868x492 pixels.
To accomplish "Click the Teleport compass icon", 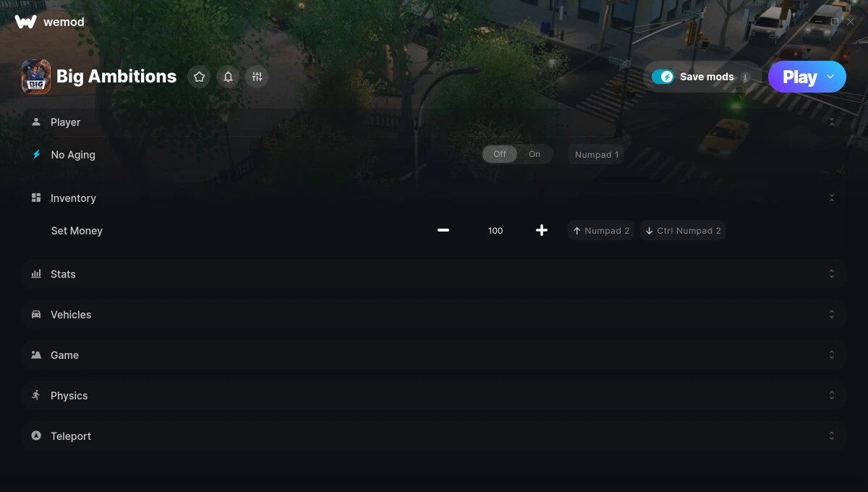I will click(x=36, y=436).
